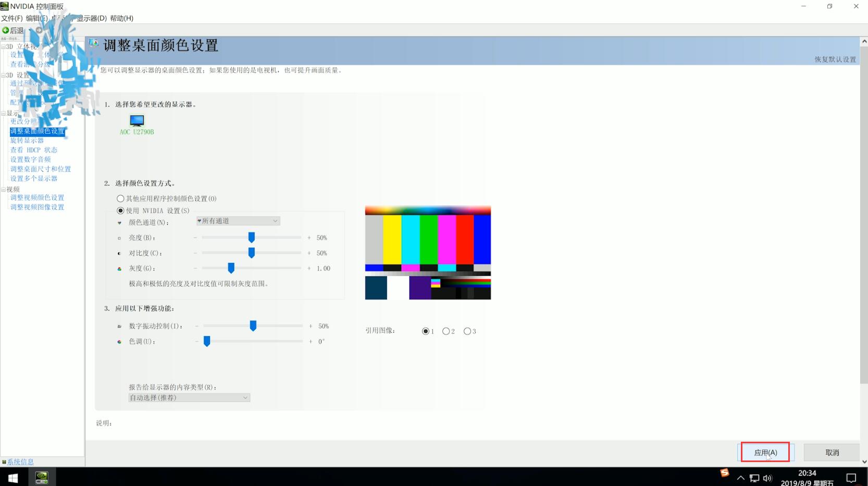868x486 pixels.
Task: Open the 帮助(H) menu
Action: [x=122, y=18]
